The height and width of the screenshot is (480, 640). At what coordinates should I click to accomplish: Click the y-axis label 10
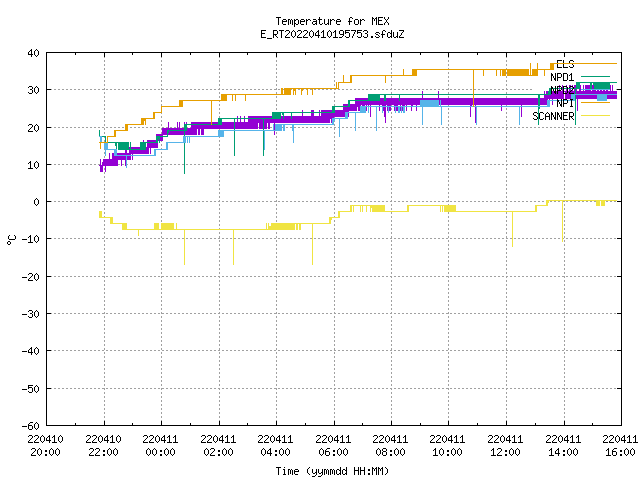coord(33,164)
